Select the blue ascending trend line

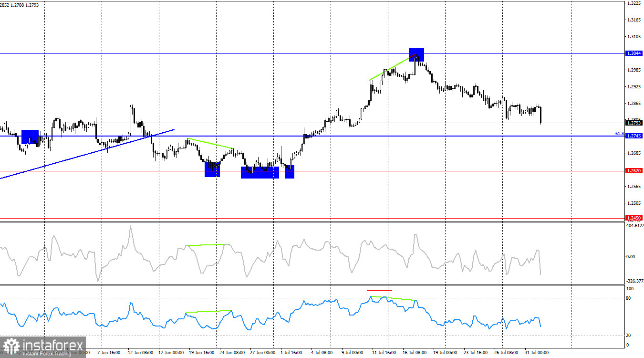coord(87,154)
